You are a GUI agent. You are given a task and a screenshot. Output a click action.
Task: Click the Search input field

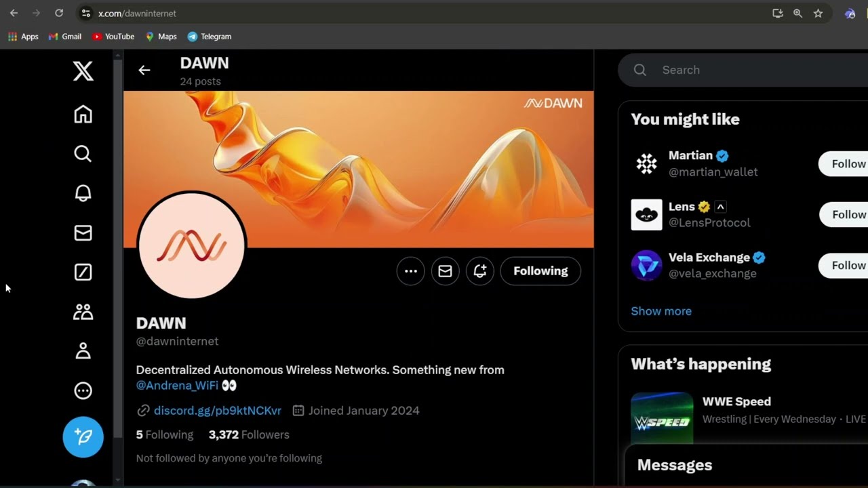tap(746, 70)
